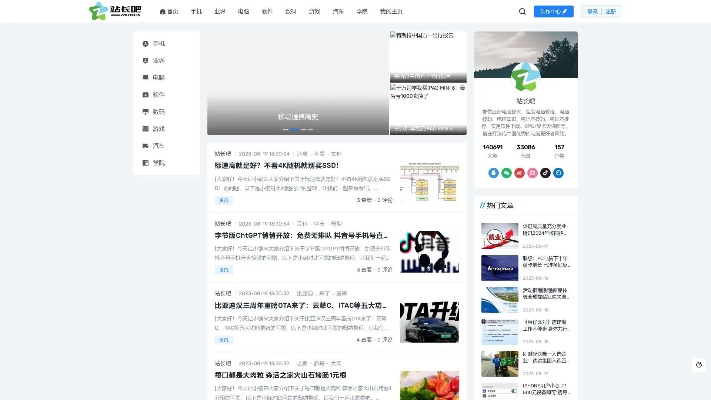Open 汽车 in top navigation

(x=338, y=11)
